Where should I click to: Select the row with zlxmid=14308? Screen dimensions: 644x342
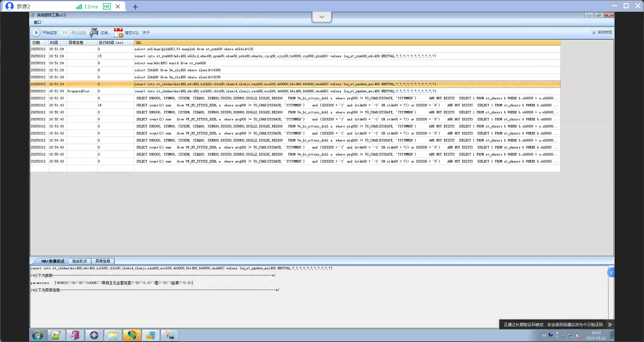[x=295, y=70]
